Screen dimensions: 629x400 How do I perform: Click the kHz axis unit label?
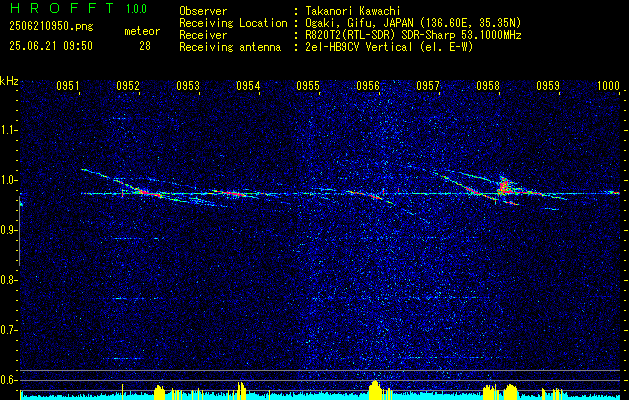[x=9, y=81]
